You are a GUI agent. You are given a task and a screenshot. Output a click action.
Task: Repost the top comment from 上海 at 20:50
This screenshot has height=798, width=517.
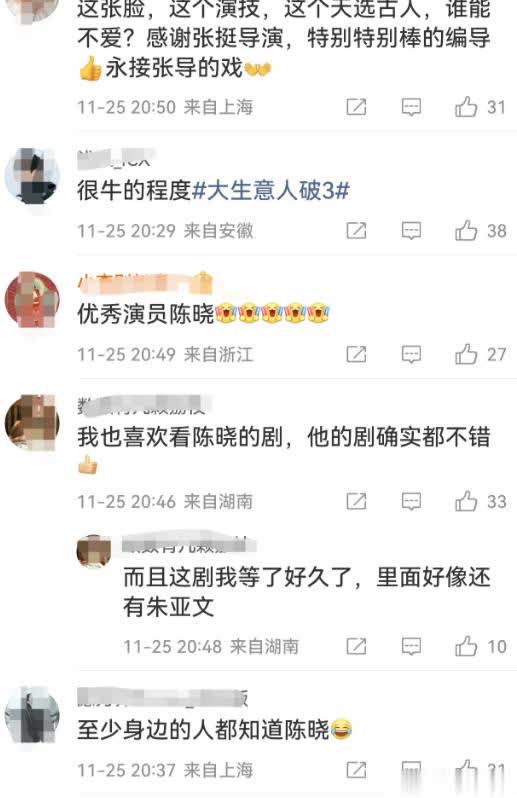coord(356,107)
